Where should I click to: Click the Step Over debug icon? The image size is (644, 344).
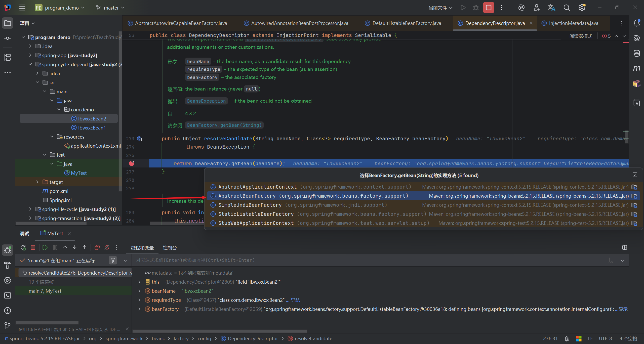[65, 248]
